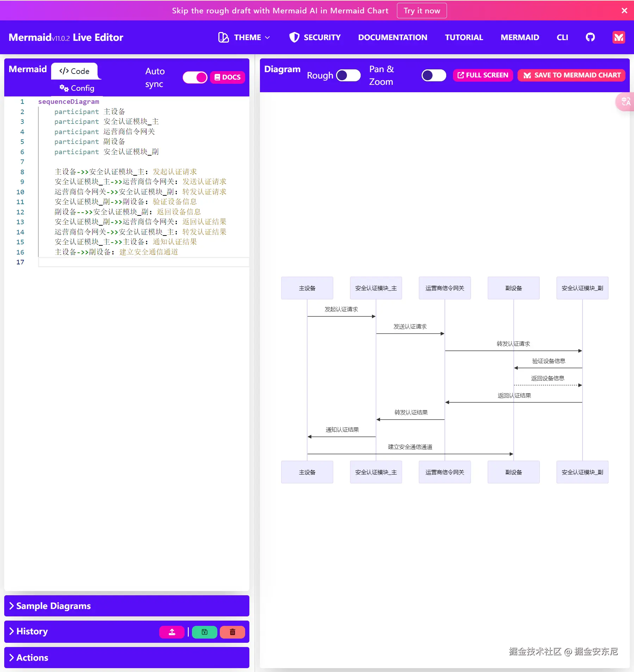The width and height of the screenshot is (634, 672).
Task: Enable the Rough diagram toggle
Action: point(348,75)
